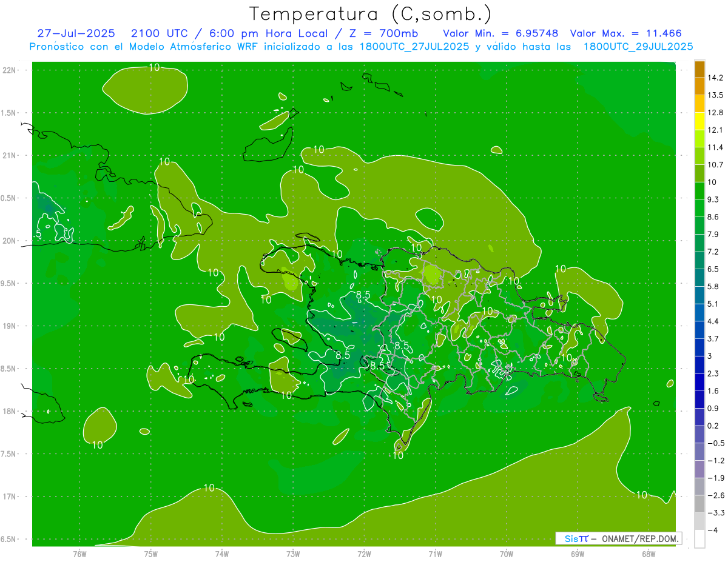The width and height of the screenshot is (728, 562).
Task: Click the '20N' latitude axis label
Action: [x=10, y=241]
